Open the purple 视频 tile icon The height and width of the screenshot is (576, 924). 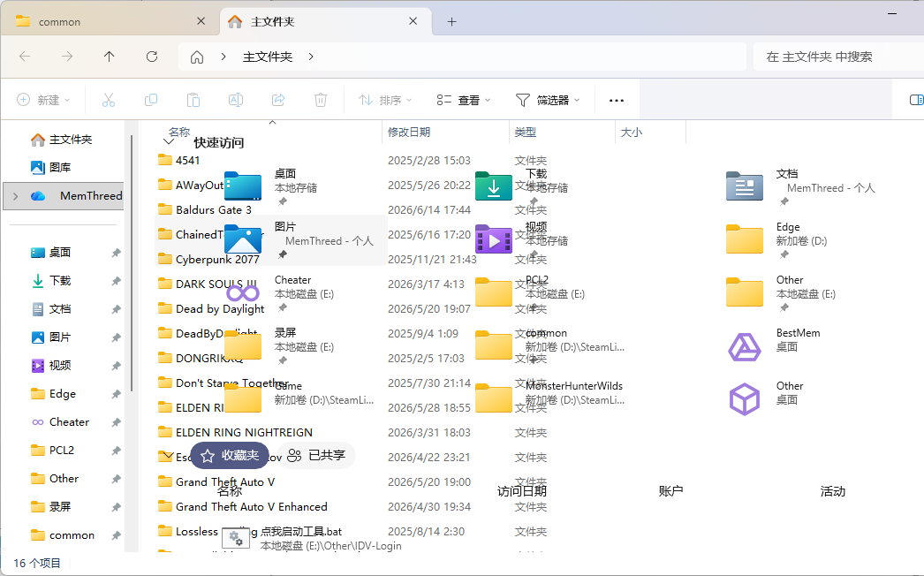point(494,239)
